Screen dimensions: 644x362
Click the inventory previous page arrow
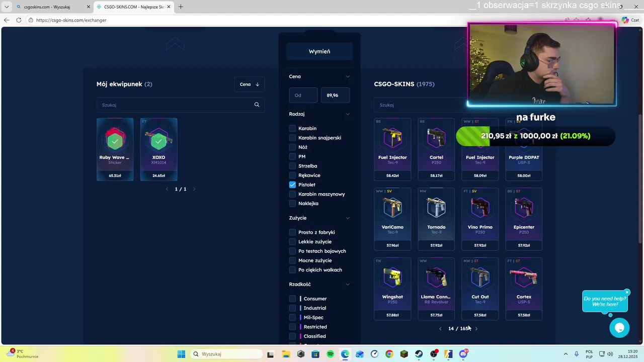tap(167, 189)
